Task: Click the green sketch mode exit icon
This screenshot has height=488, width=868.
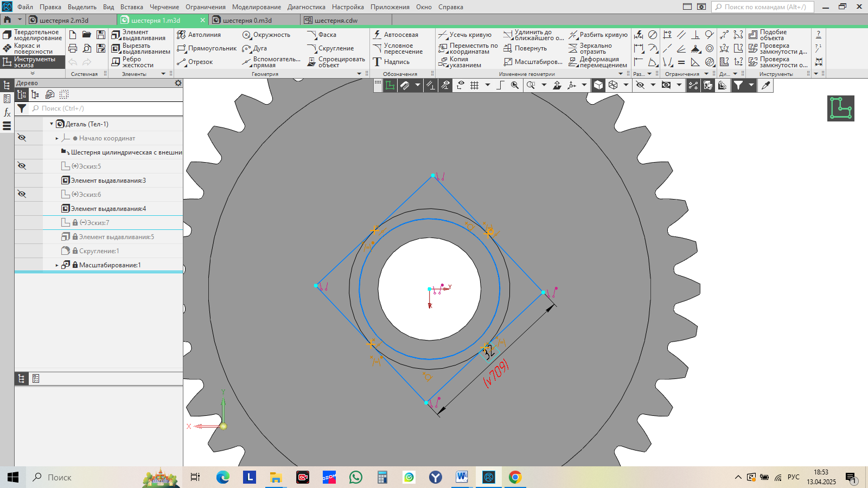Action: point(841,108)
